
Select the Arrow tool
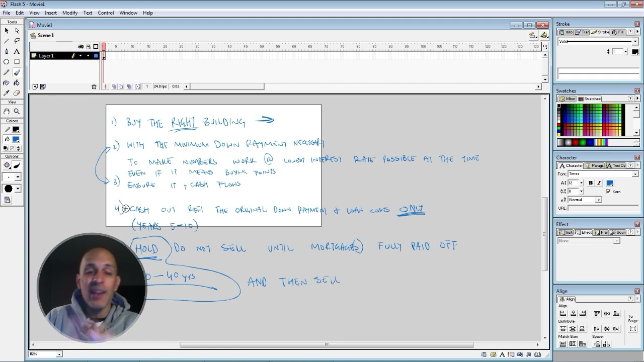point(7,31)
